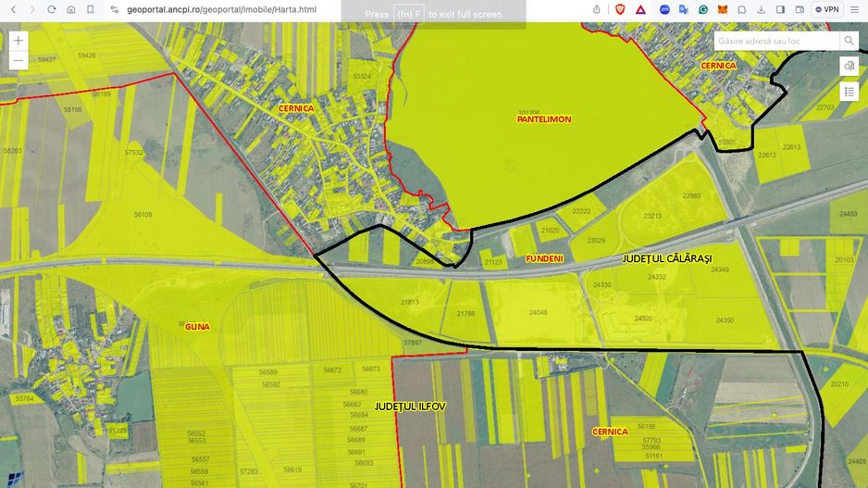Image resolution: width=868 pixels, height=488 pixels.
Task: Open the Grammarly extension icon
Action: coord(703,9)
